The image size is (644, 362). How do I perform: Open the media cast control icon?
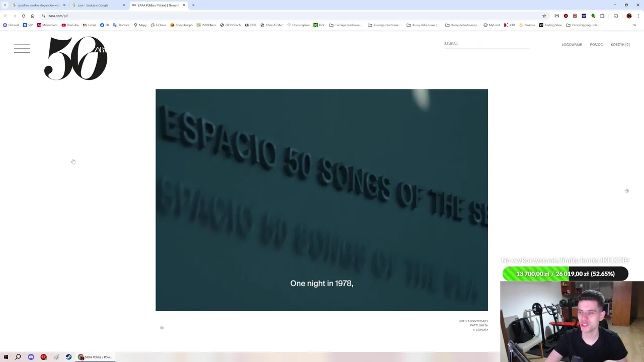[x=616, y=16]
